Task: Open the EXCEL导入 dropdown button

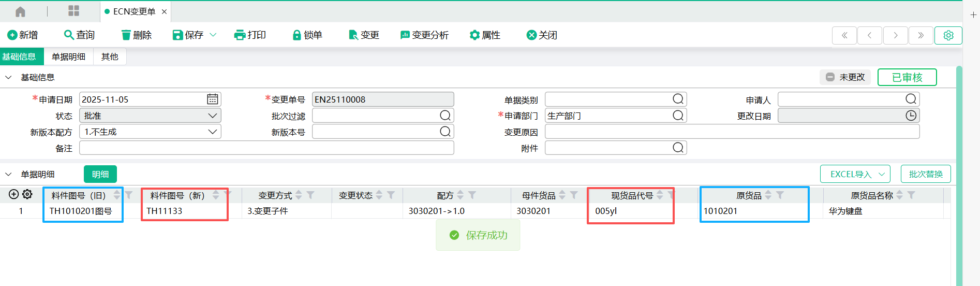Action: [855, 174]
